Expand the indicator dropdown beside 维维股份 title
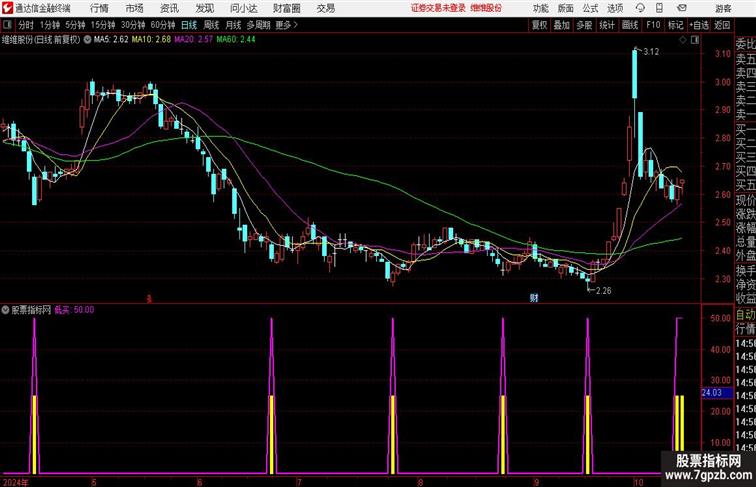The width and height of the screenshot is (756, 487). [x=87, y=40]
